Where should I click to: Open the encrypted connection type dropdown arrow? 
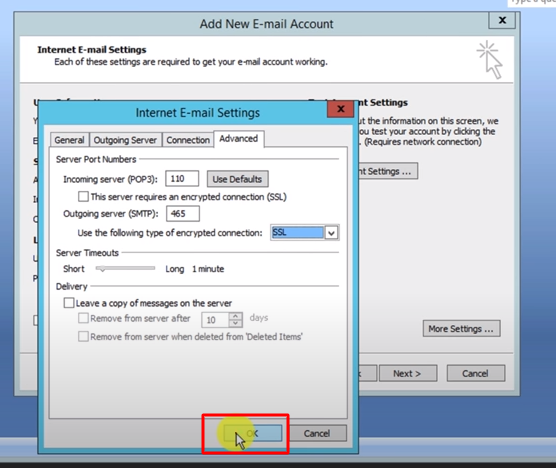tap(331, 233)
